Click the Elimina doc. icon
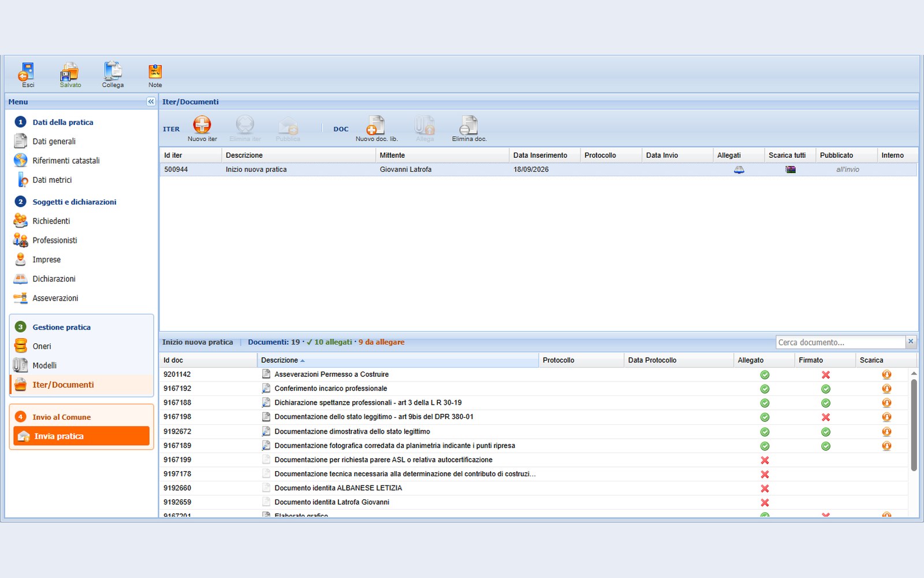The height and width of the screenshot is (578, 924). pyautogui.click(x=468, y=125)
